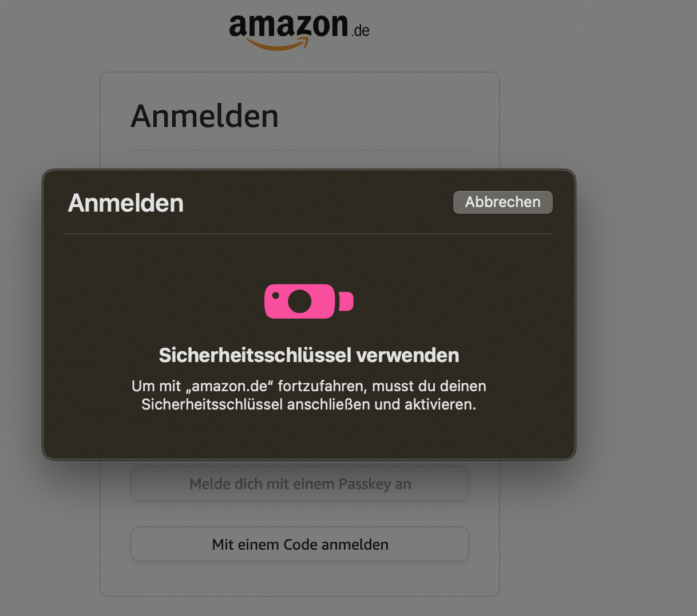Click the "Sicherheitsschlüssel verwenden" heading

tap(309, 355)
